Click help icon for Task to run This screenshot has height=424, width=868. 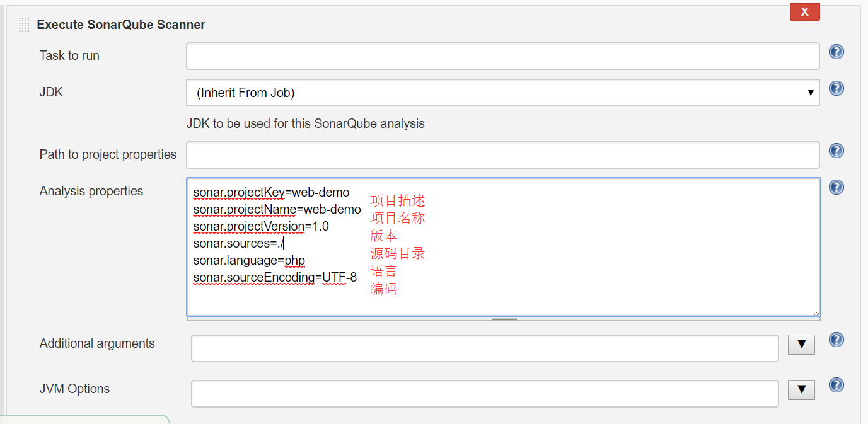836,52
